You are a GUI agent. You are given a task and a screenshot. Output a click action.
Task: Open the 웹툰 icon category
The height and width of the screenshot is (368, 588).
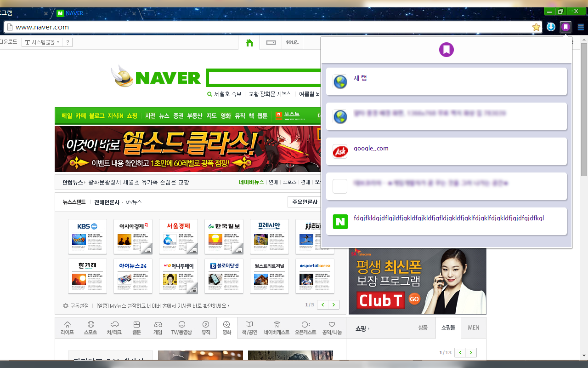136,328
